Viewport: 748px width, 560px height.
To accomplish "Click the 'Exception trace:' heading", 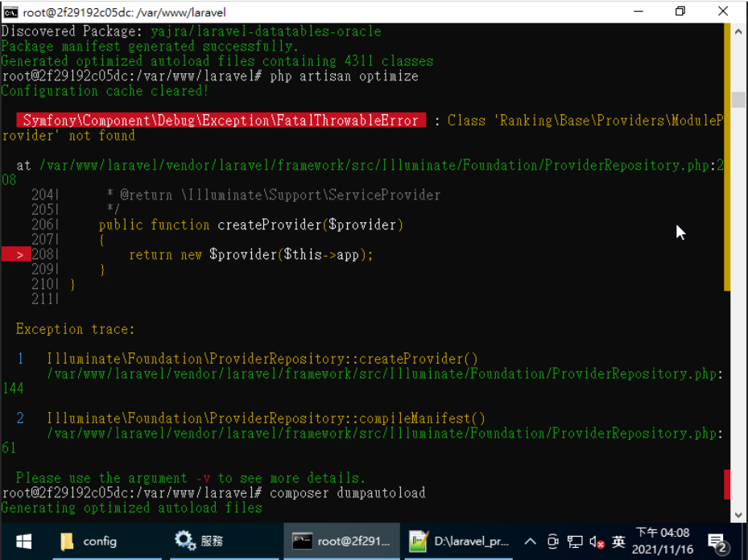I will click(76, 329).
